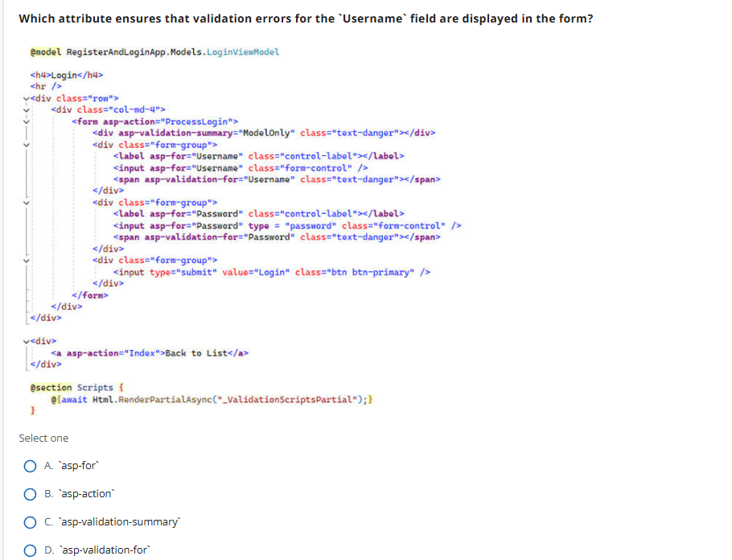Collapse the div containing Back to List

(25, 341)
